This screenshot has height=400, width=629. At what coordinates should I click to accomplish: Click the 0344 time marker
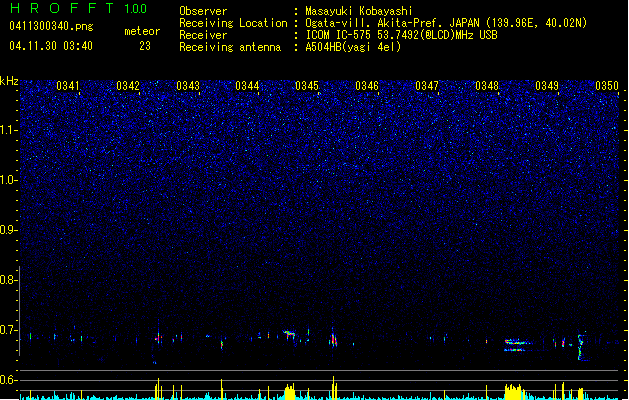tap(247, 86)
